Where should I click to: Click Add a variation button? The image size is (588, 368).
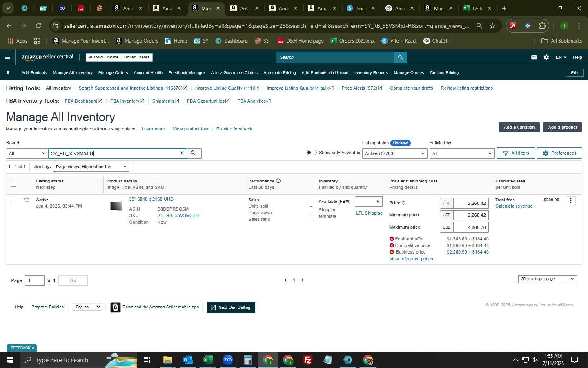click(519, 127)
